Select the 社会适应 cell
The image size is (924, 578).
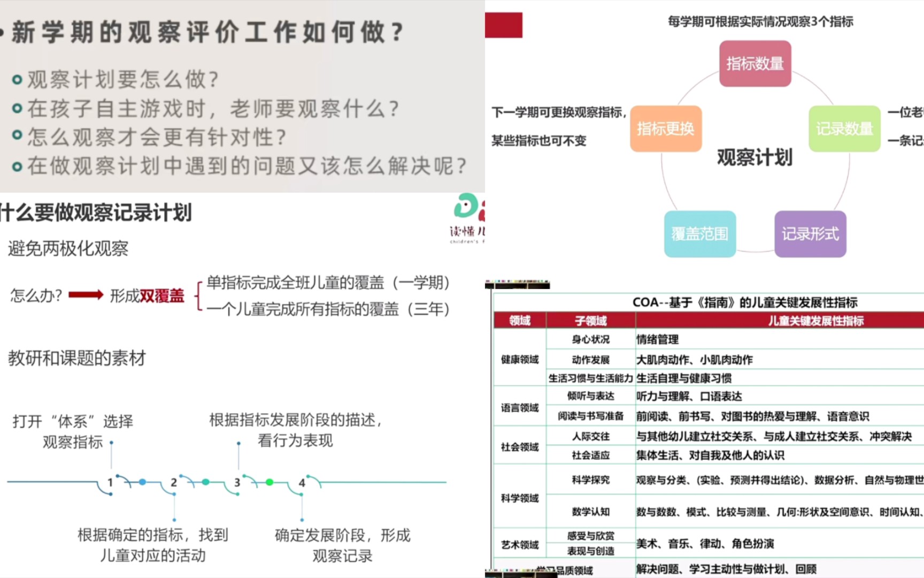click(x=591, y=455)
